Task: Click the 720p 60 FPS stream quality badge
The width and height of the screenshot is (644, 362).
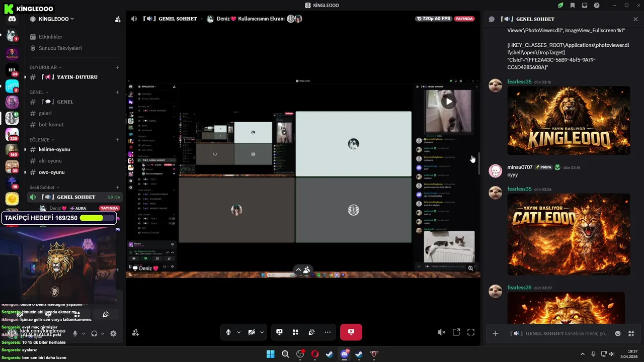Action: pos(433,19)
